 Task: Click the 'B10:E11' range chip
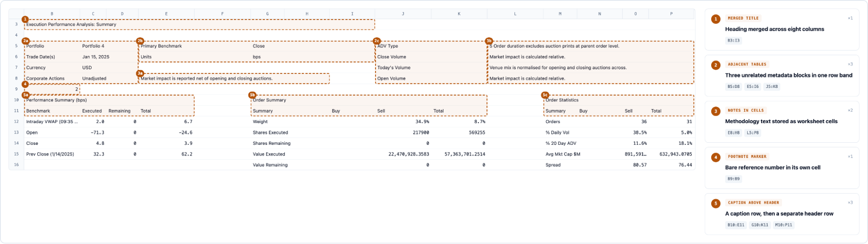coord(736,225)
